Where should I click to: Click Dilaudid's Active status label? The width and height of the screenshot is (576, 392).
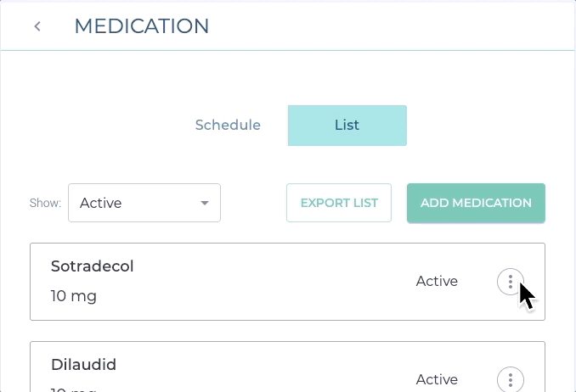pyautogui.click(x=437, y=379)
